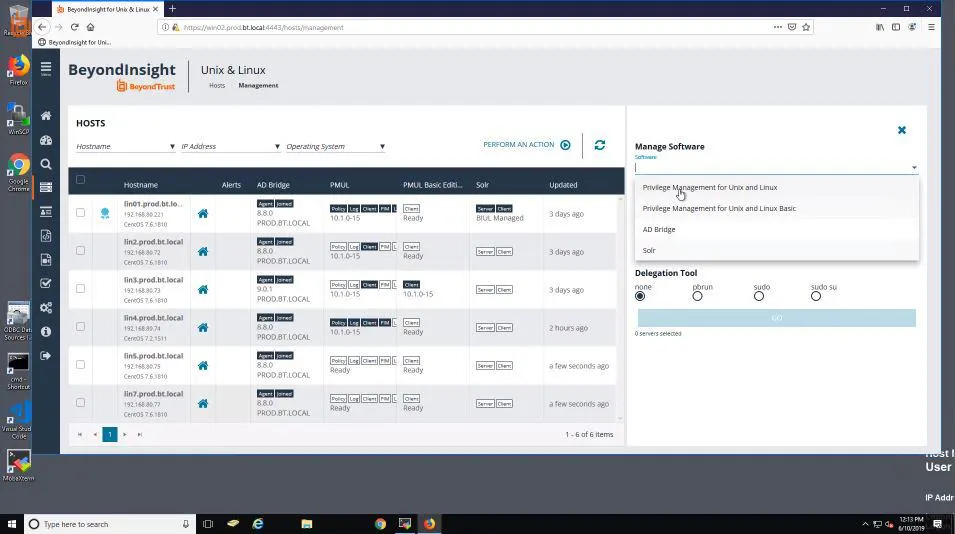Viewport: 955px width, 534px height.
Task: Open the info icon in the sidebar
Action: tap(46, 332)
